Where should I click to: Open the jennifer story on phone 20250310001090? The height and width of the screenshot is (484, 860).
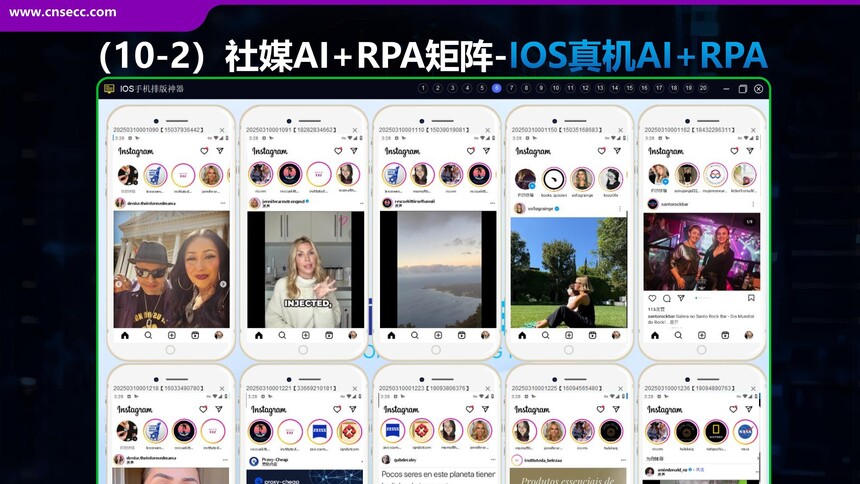coord(211,176)
